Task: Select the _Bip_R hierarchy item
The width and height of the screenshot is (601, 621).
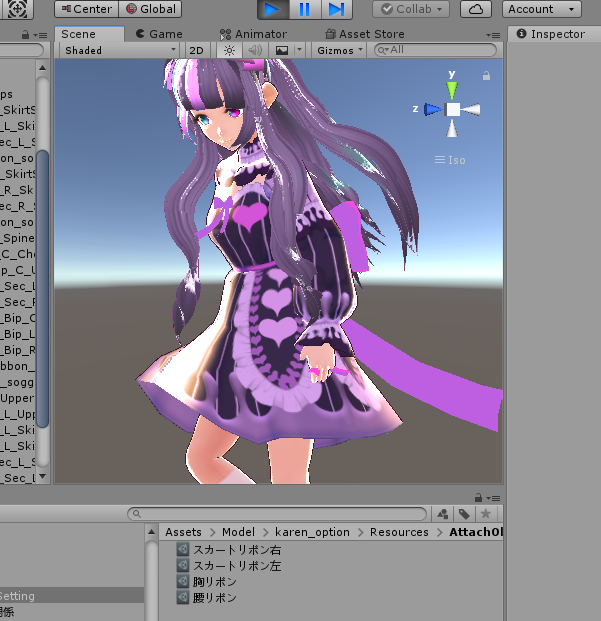Action: (17, 350)
